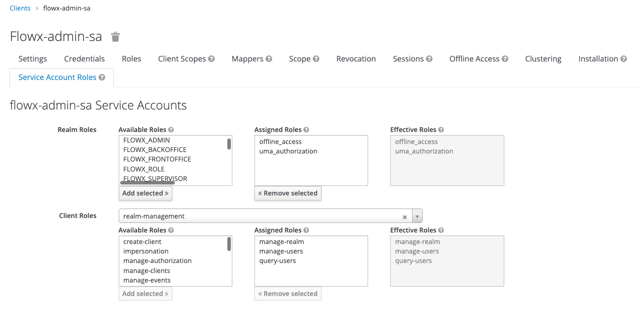Viewport: 644px width, 315px height.
Task: Open the Scope tab
Action: point(299,58)
